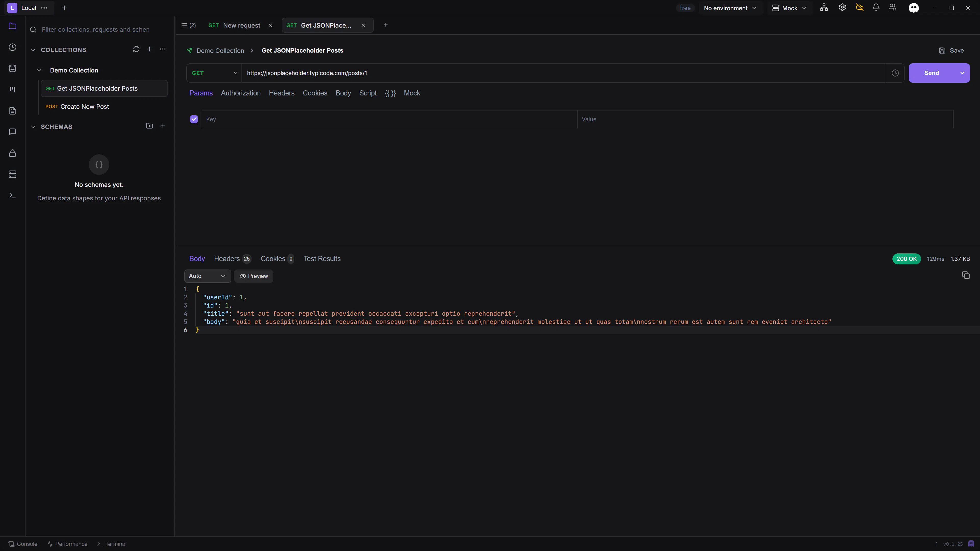Open the response Test Results tab
The height and width of the screenshot is (551, 980).
tap(322, 259)
